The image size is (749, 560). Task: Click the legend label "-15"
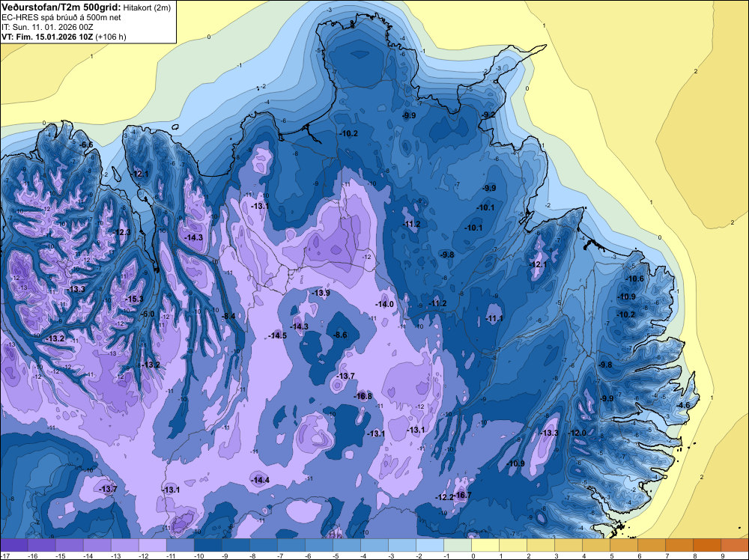point(60,556)
